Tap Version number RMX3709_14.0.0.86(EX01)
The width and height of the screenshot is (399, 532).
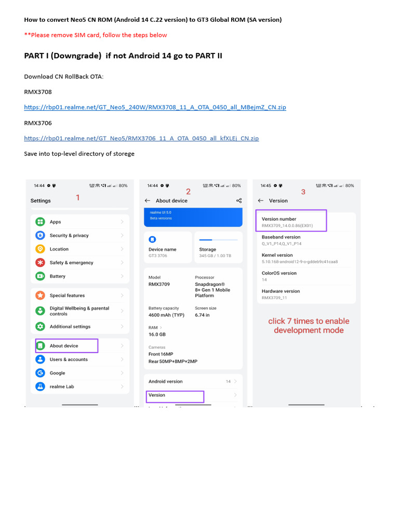tap(291, 222)
